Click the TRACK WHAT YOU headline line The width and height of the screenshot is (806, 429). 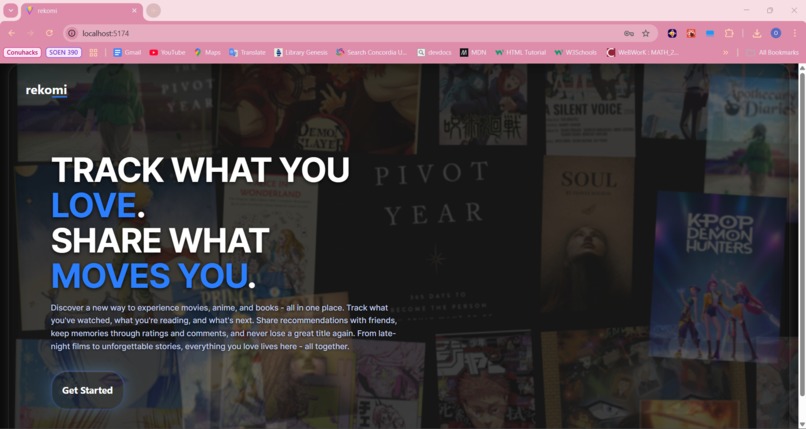click(x=200, y=170)
